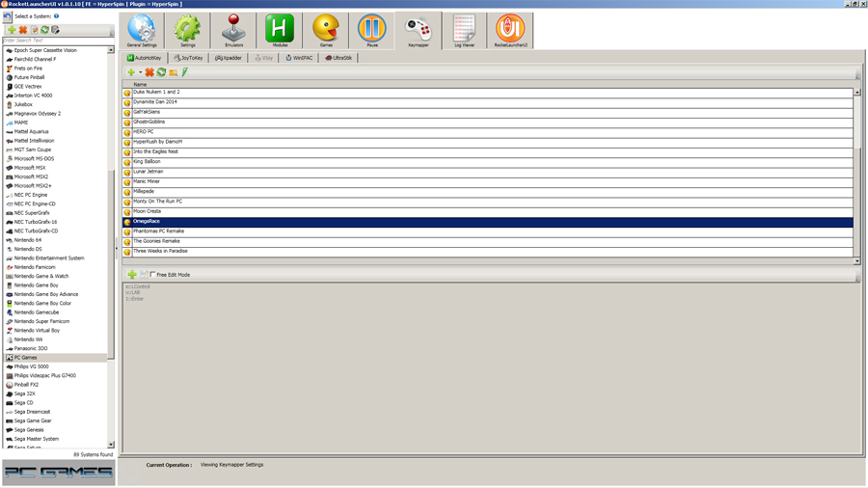Image resolution: width=868 pixels, height=488 pixels.
Task: Select the Phantomas PC Remake profile
Action: coord(488,231)
